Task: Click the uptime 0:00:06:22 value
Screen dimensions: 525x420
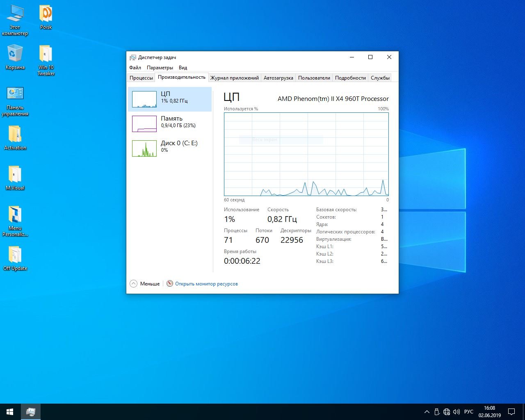Action: pos(242,261)
